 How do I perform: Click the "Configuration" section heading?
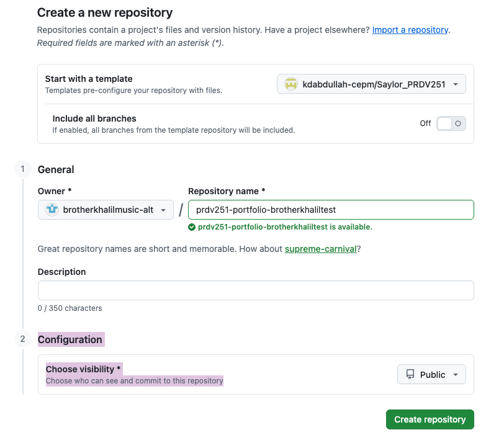point(70,339)
